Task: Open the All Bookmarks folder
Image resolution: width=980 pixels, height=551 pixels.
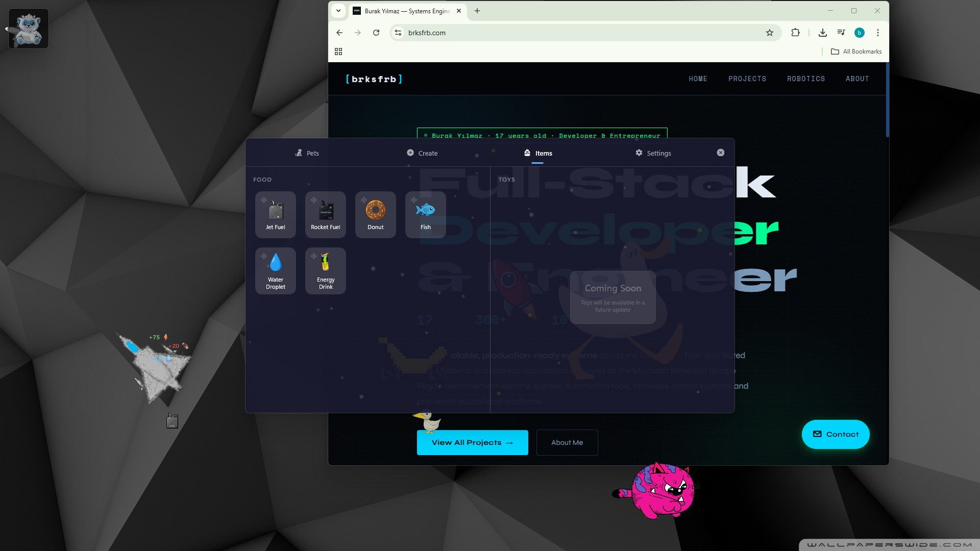Action: click(856, 52)
